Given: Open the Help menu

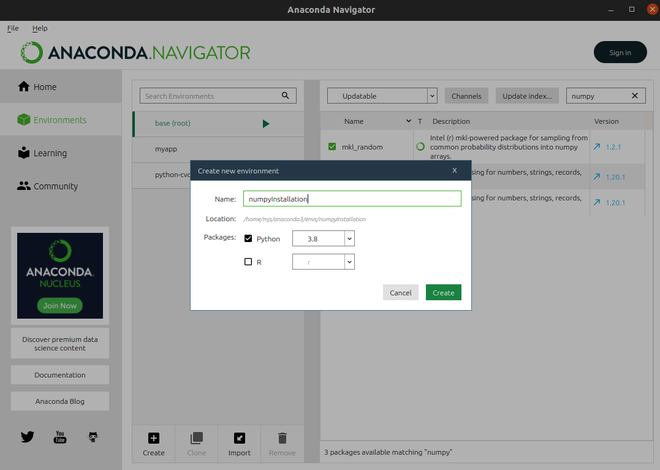Looking at the screenshot, I should [x=40, y=28].
